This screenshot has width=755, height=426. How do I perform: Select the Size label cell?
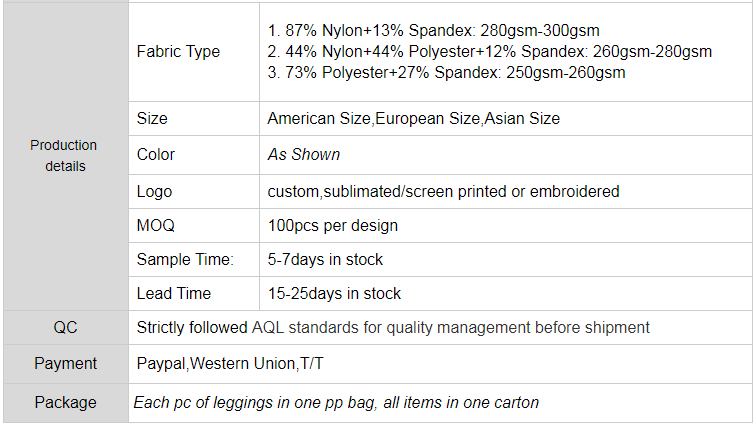194,118
